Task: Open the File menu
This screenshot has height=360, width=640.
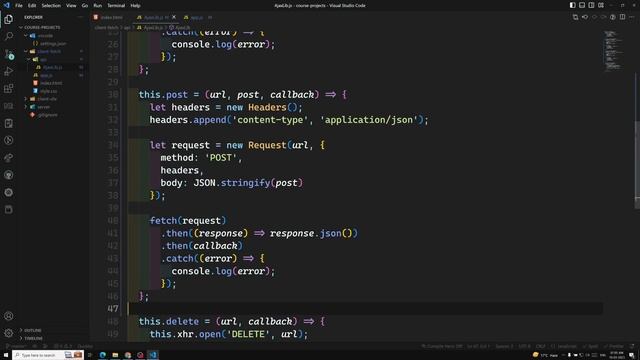Action: [19, 5]
